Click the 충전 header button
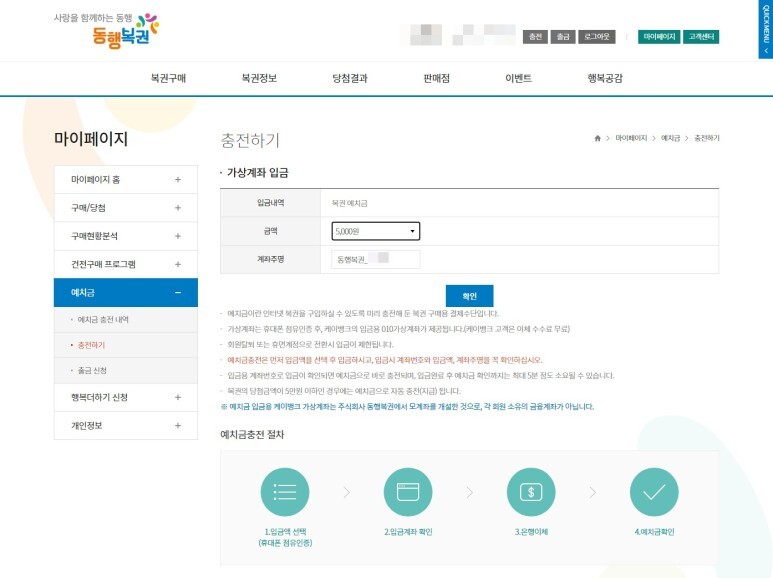 pyautogui.click(x=535, y=36)
